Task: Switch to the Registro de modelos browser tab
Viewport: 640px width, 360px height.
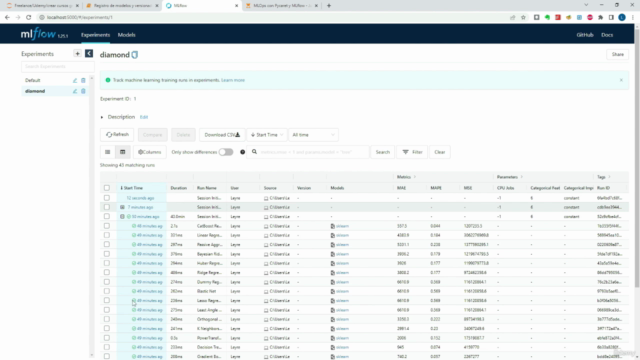Action: (122, 6)
